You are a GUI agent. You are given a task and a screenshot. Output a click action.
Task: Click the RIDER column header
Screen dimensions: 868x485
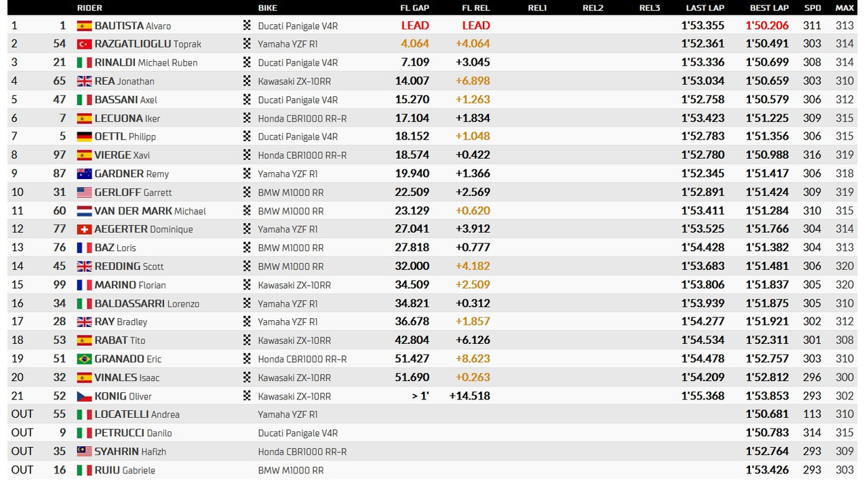coord(90,8)
